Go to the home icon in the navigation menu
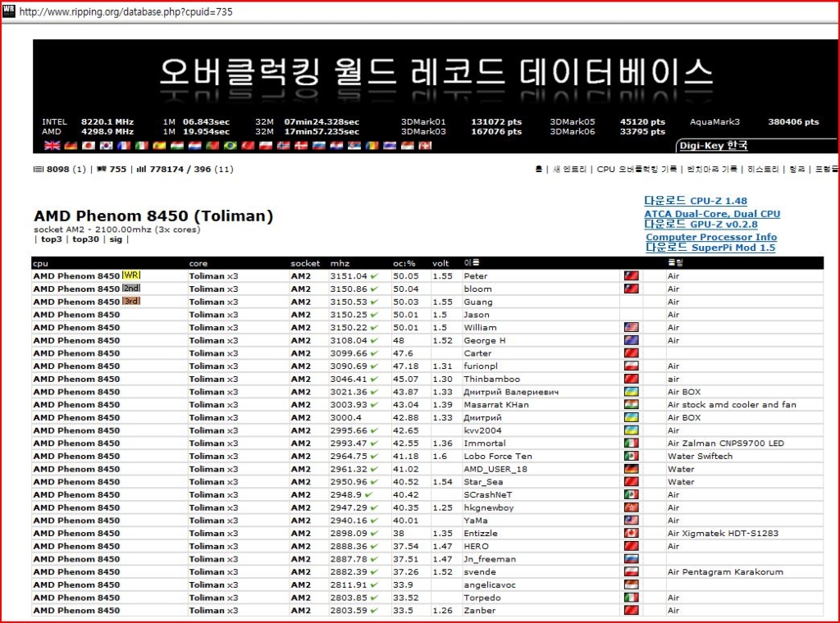Image resolution: width=840 pixels, height=623 pixels. [538, 169]
